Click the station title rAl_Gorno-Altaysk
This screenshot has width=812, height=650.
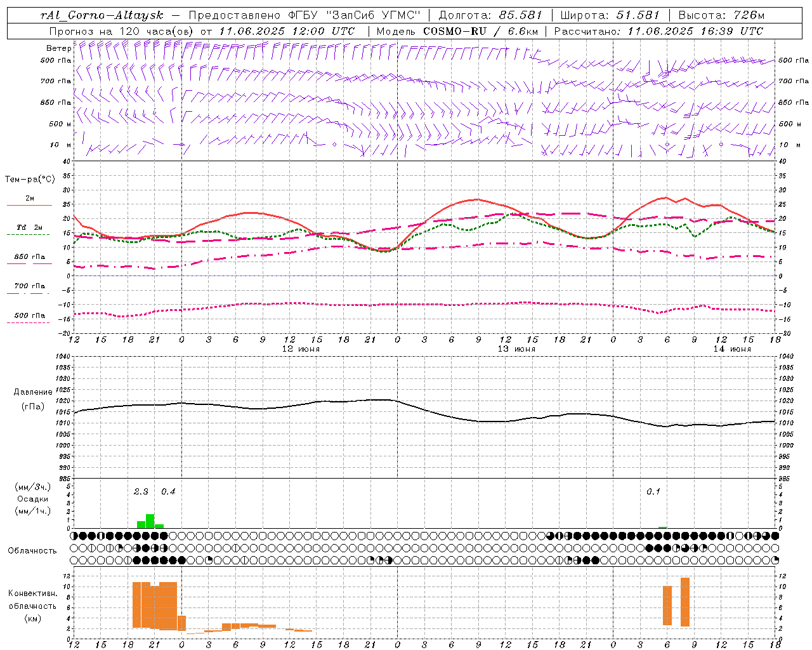102,15
